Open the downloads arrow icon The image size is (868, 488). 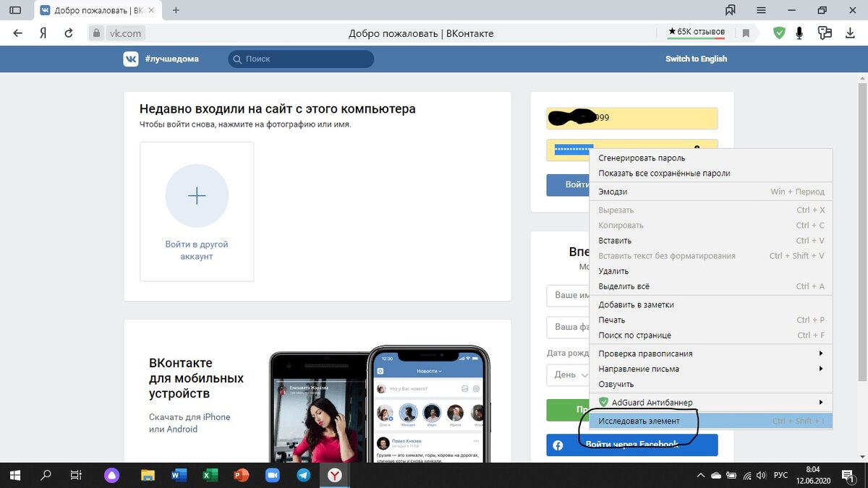click(850, 33)
